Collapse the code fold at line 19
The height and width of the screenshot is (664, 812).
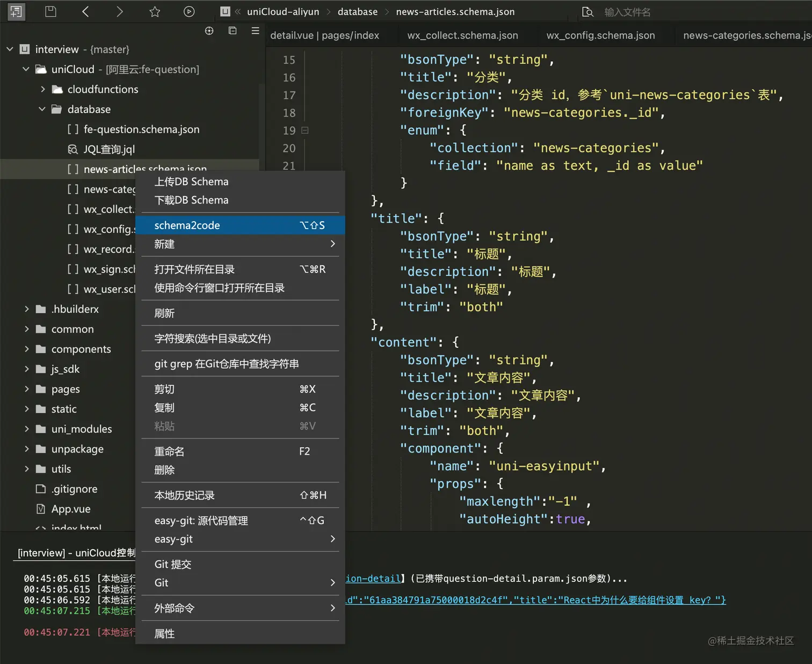coord(304,130)
